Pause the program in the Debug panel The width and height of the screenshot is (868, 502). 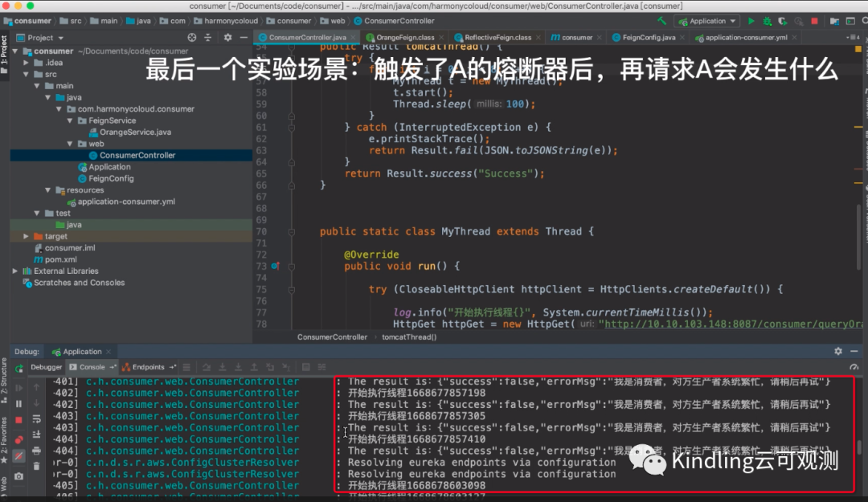point(18,403)
